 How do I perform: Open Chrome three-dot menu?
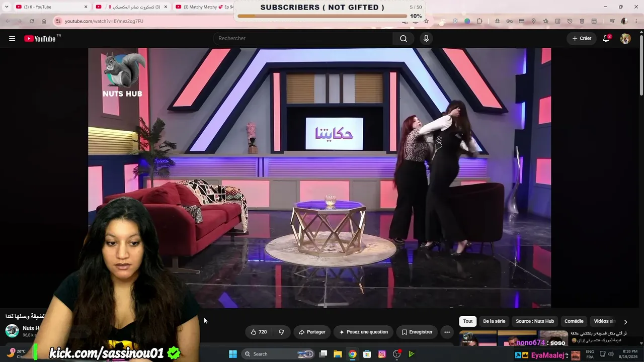pyautogui.click(x=636, y=21)
